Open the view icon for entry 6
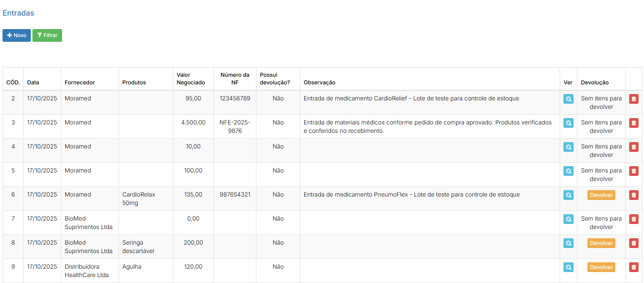This screenshot has width=644, height=283. tap(568, 195)
